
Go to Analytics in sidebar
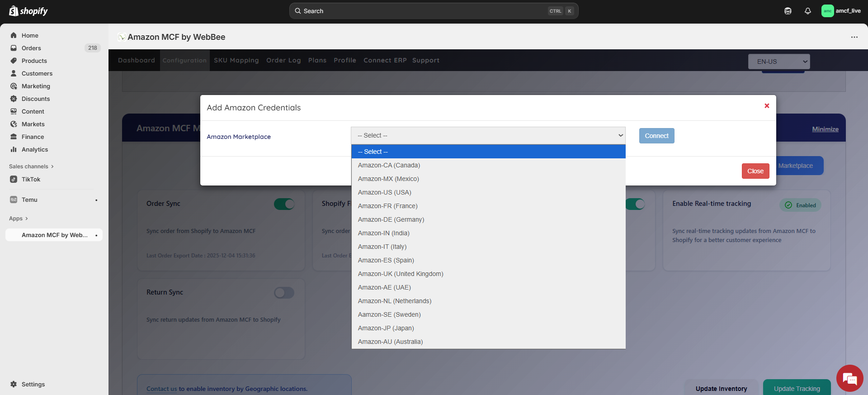click(34, 149)
